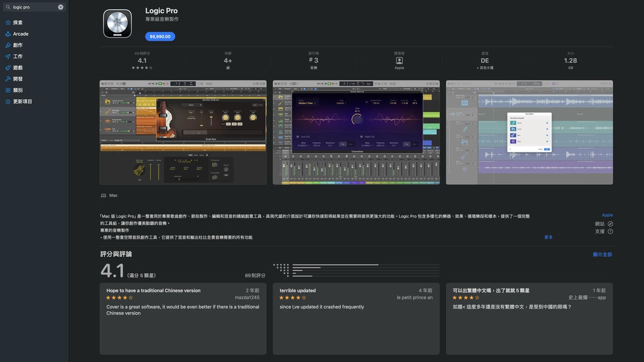644x362 pixels.
Task: Click the search magnifier icon
Action: (8, 7)
